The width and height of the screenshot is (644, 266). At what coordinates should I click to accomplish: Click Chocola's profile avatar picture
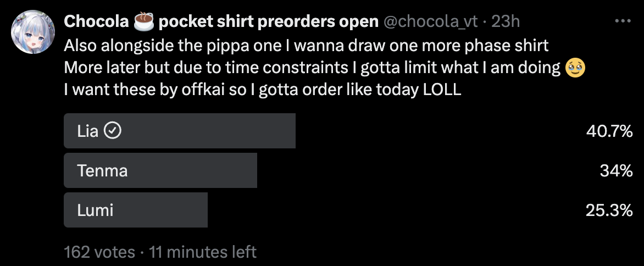33,31
